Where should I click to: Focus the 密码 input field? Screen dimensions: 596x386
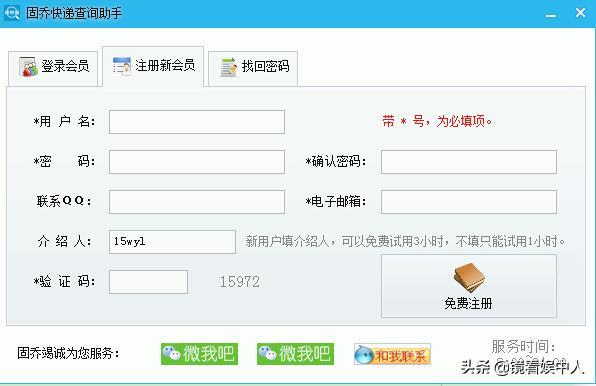(197, 162)
